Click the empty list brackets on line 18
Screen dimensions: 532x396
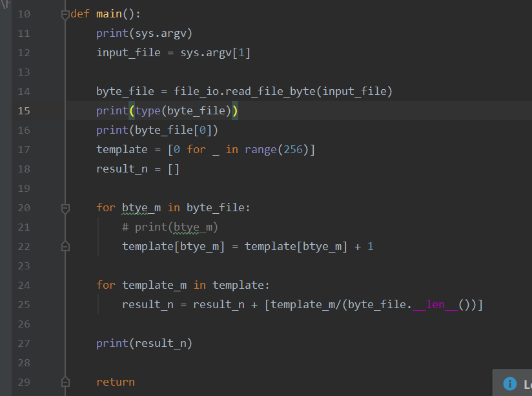point(174,169)
